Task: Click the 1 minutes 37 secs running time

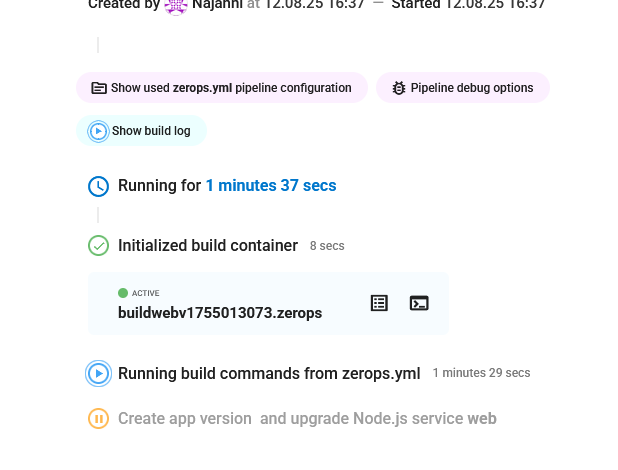Action: point(271,186)
